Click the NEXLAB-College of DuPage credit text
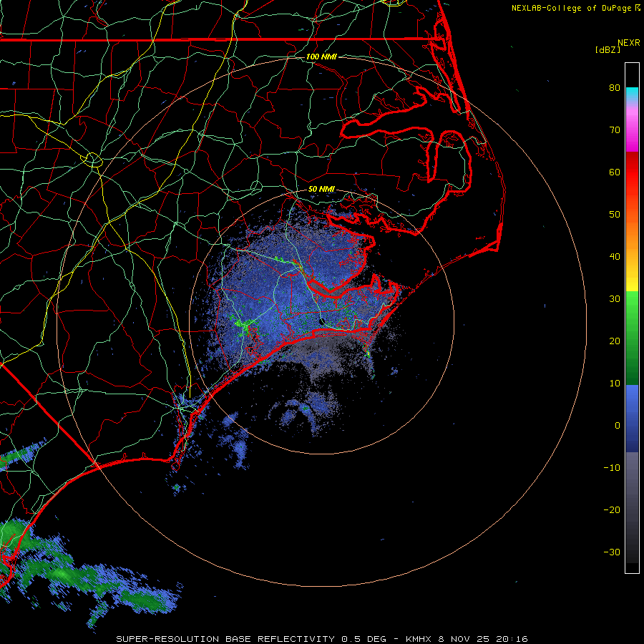Image resolution: width=644 pixels, height=644 pixels. (571, 8)
